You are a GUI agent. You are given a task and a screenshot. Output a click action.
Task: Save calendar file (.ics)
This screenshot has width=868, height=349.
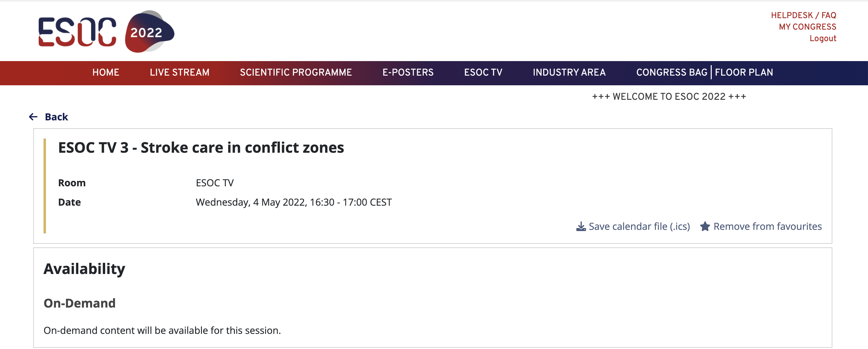(x=639, y=226)
